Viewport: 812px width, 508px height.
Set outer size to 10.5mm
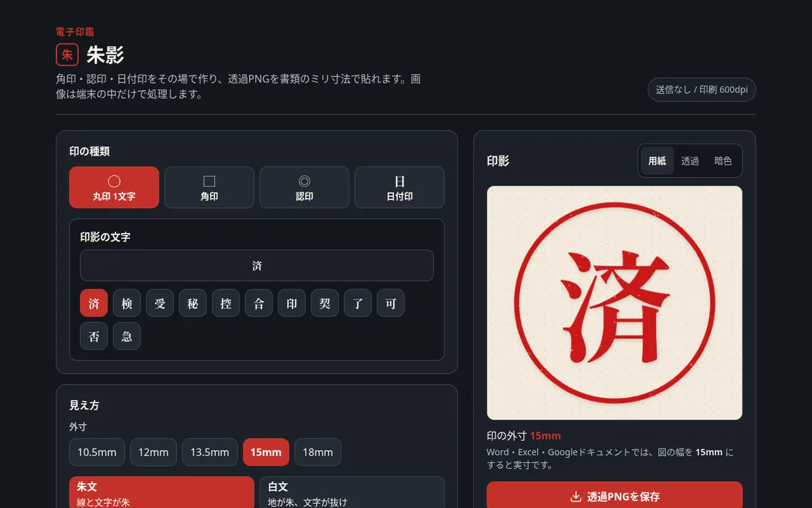97,452
